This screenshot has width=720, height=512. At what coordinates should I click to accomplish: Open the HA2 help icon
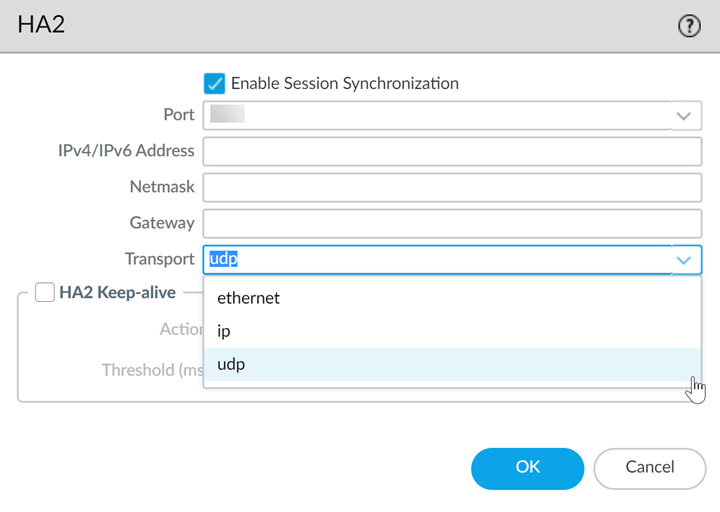[x=689, y=27]
